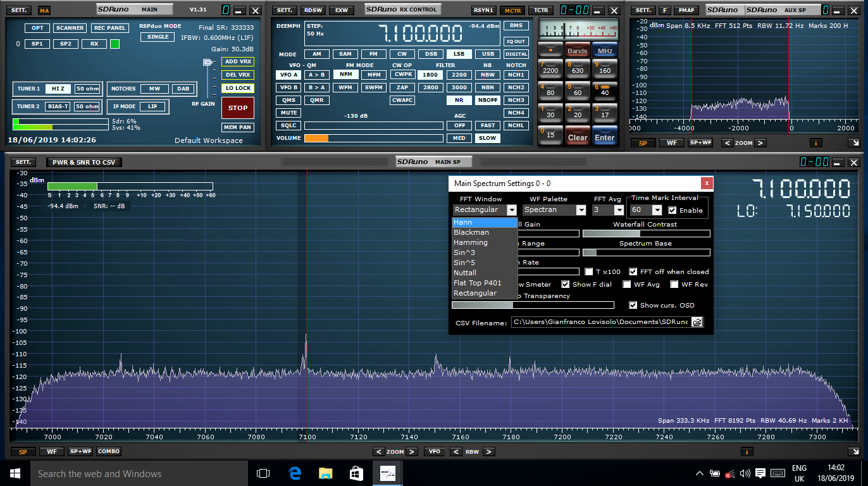Image resolution: width=868 pixels, height=486 pixels.
Task: Choose Flat Top P401 window option
Action: pyautogui.click(x=485, y=283)
